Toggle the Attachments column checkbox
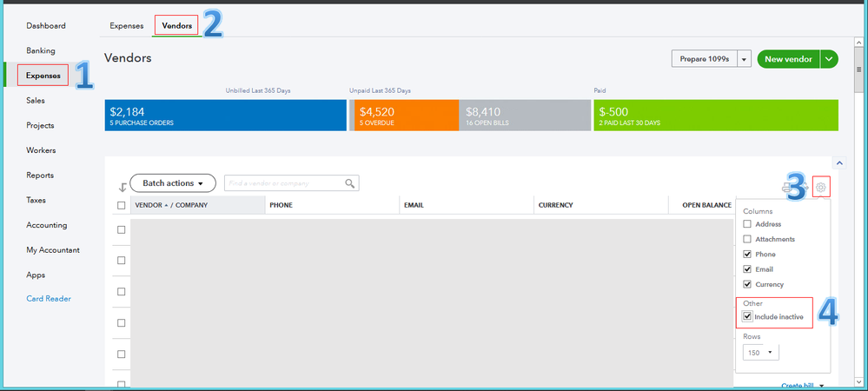Viewport: 868px width, 391px height. tap(746, 239)
